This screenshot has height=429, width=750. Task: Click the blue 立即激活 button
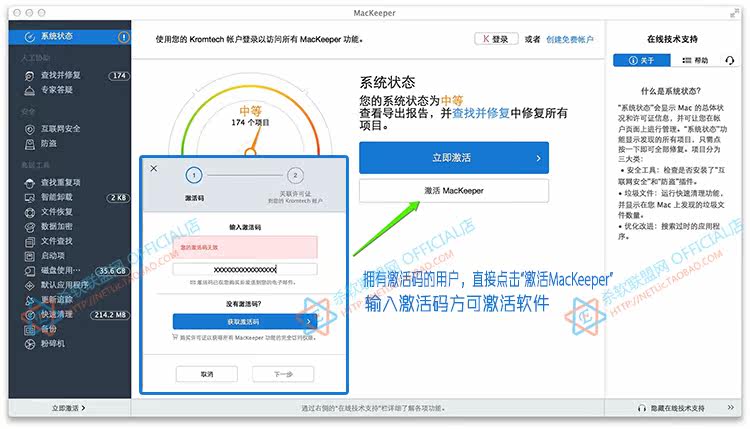454,158
